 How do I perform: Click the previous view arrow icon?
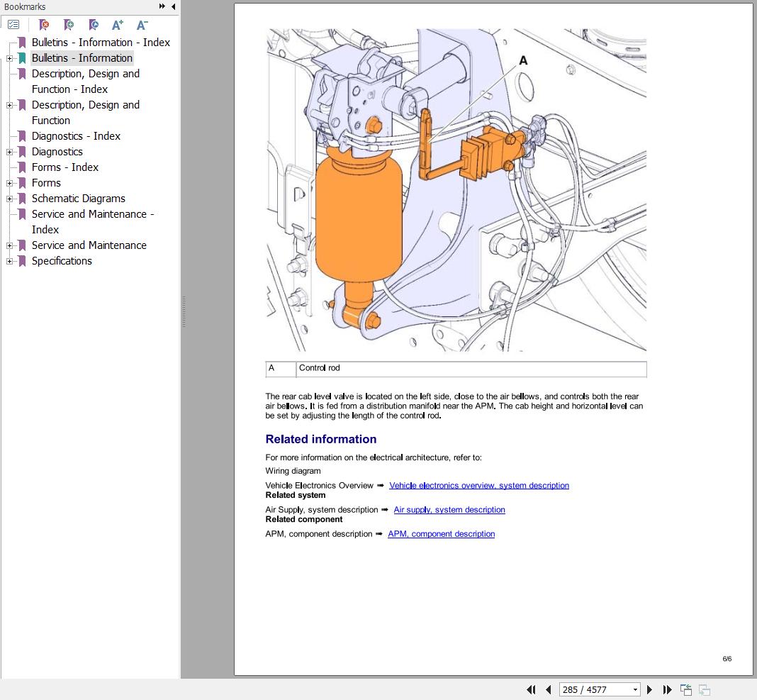pyautogui.click(x=686, y=689)
